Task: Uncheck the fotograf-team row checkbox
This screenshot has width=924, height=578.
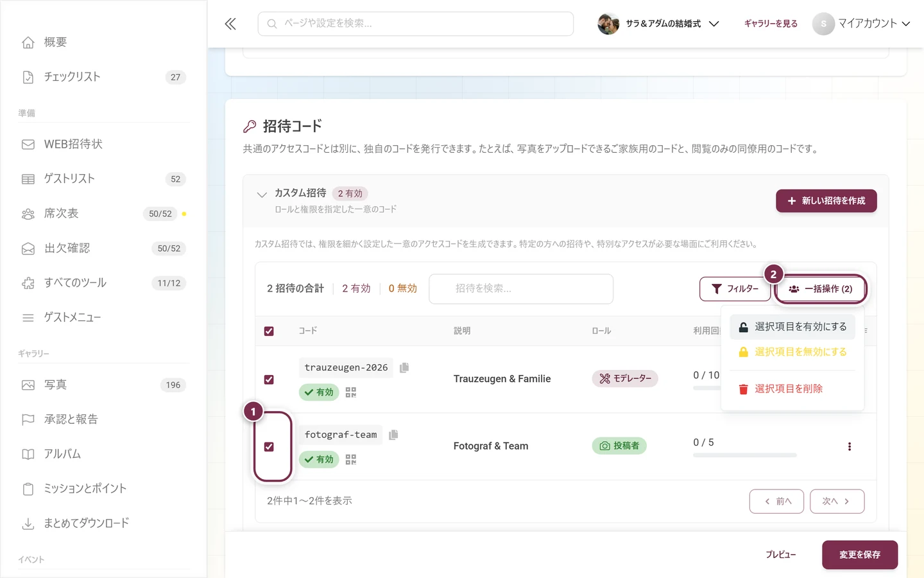Action: point(269,447)
